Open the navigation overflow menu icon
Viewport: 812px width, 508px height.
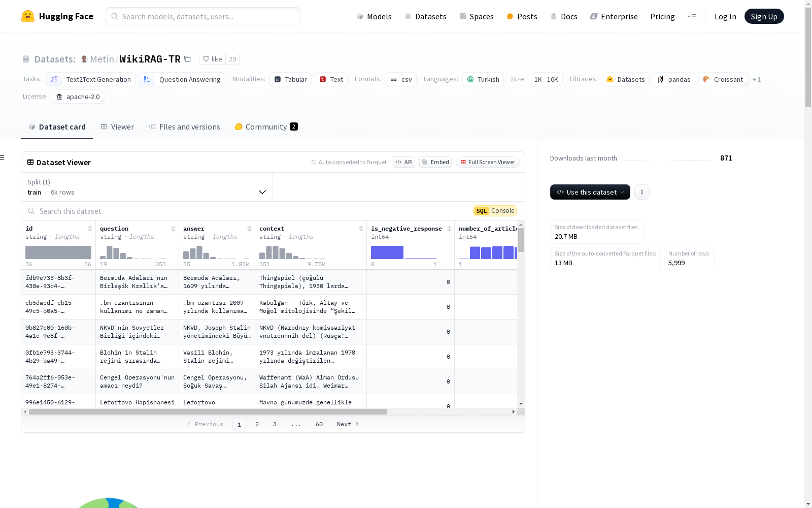[x=692, y=16]
